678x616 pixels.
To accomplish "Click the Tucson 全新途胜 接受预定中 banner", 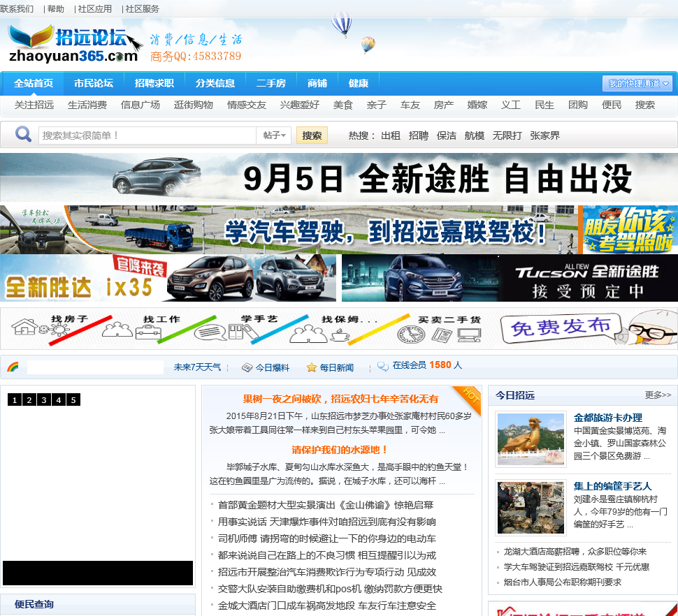I will (510, 278).
